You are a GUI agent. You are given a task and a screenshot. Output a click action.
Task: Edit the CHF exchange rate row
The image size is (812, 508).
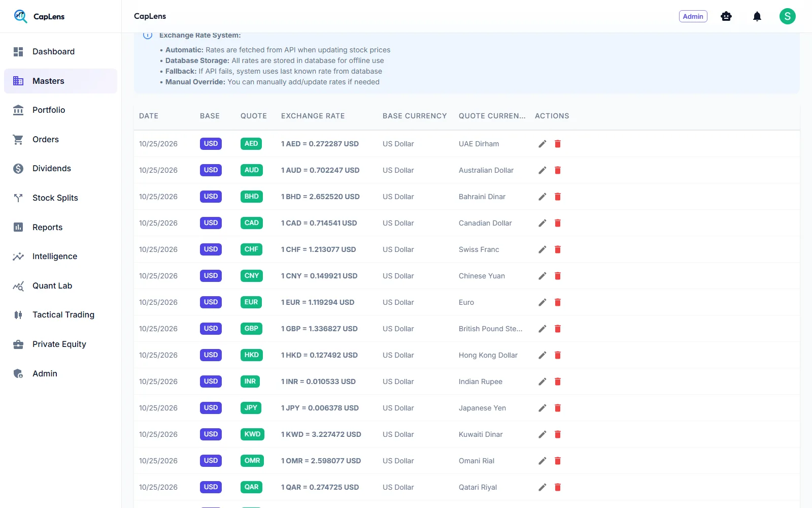pyautogui.click(x=543, y=249)
